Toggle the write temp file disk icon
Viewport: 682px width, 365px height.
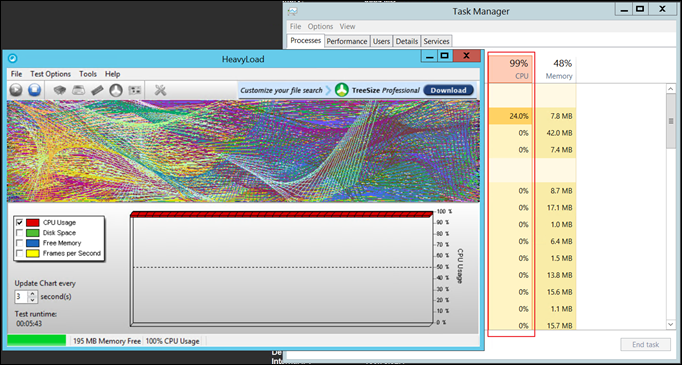pyautogui.click(x=78, y=90)
